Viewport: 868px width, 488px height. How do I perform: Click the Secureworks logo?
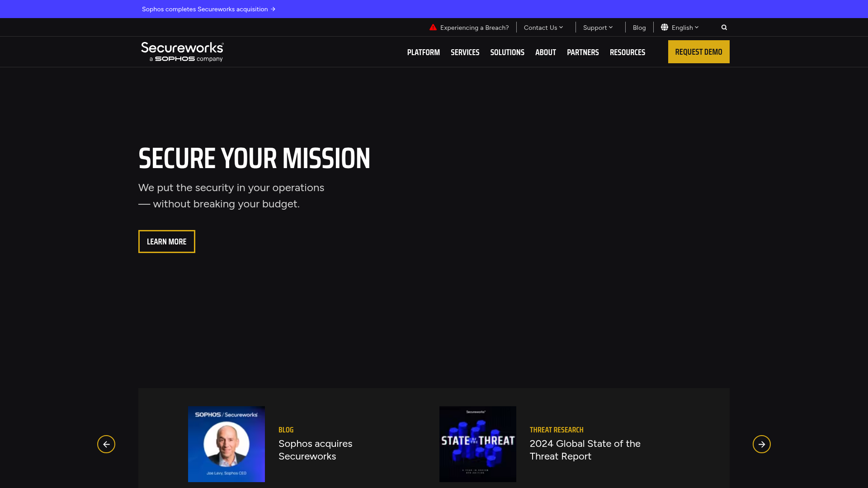182,52
